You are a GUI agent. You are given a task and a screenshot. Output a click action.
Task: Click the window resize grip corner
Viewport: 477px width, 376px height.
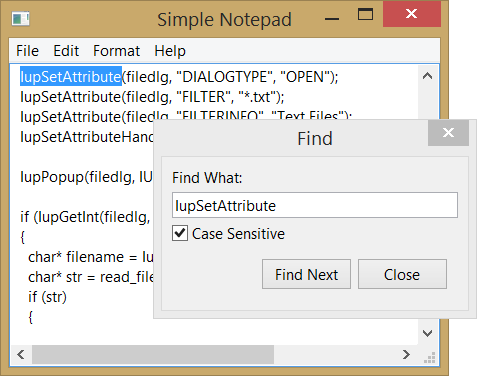[430, 357]
